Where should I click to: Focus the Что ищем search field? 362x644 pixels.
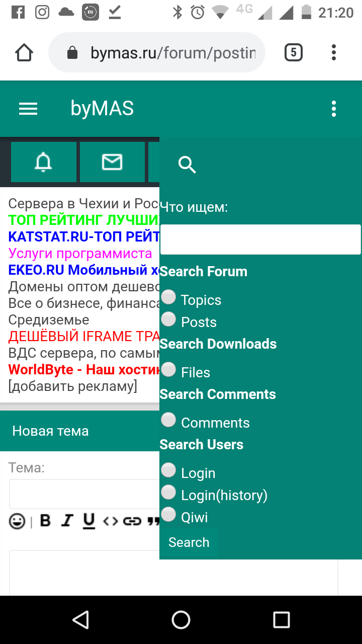[260, 239]
